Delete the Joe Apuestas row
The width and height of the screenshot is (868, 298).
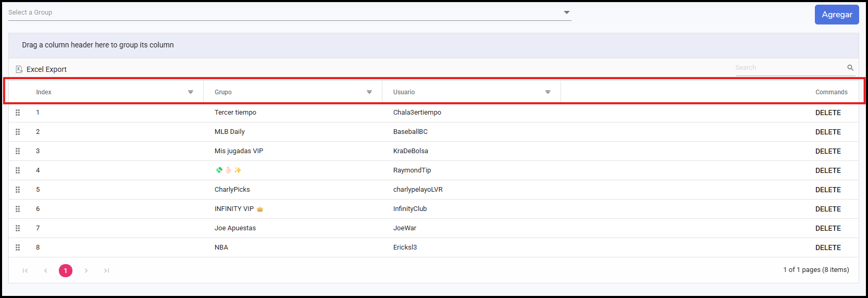(828, 228)
